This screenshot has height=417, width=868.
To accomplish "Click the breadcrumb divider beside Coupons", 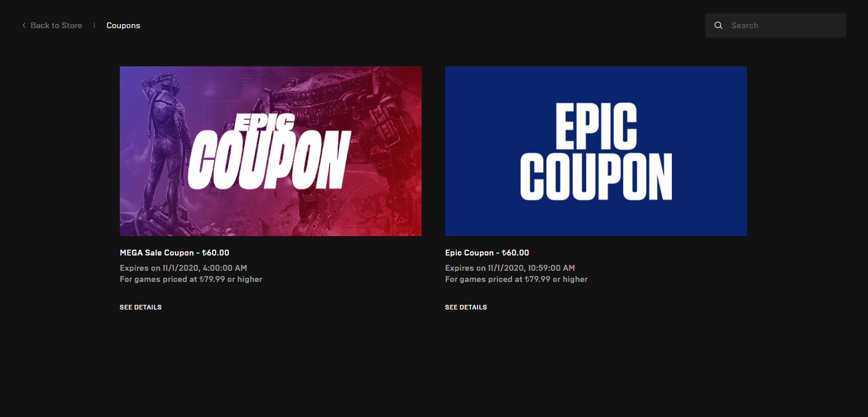I will point(94,25).
